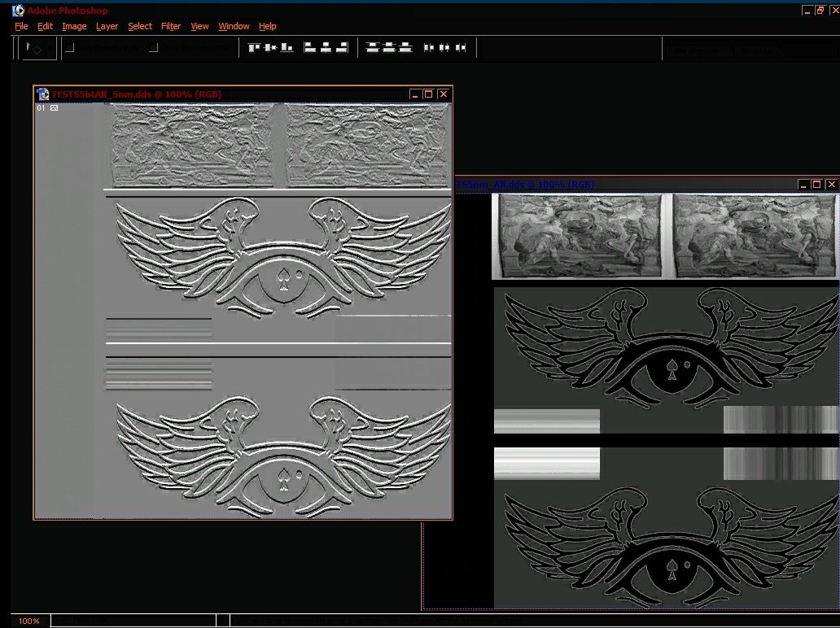840x628 pixels.
Task: Click the Align Top Edges icon
Action: (x=255, y=48)
